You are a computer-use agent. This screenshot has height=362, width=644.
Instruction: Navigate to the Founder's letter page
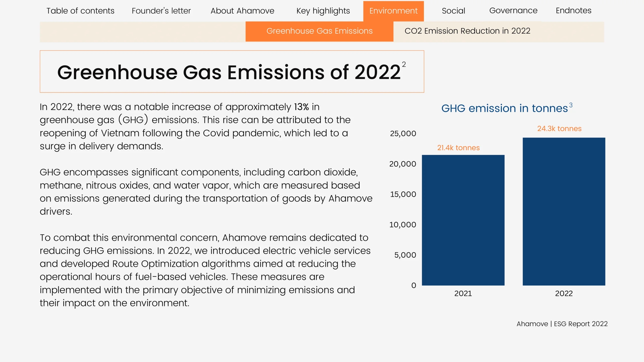(161, 11)
